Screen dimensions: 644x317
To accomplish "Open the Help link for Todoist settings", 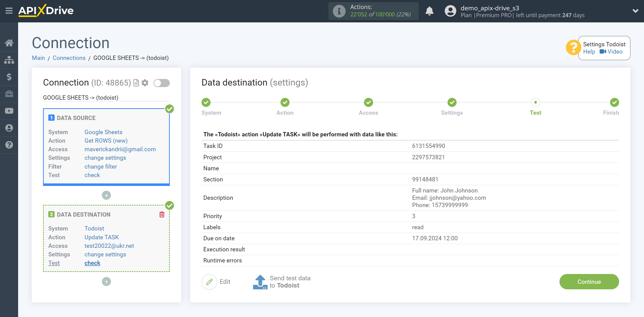I will pyautogui.click(x=589, y=52).
